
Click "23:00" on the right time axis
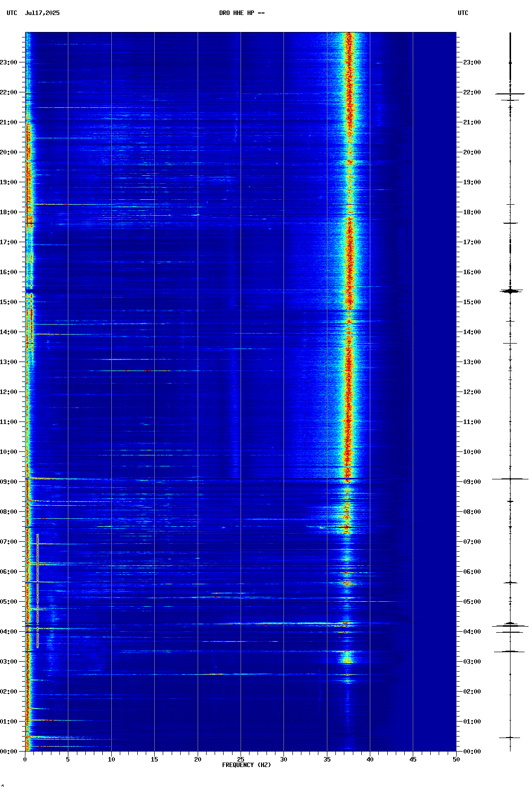coord(472,62)
